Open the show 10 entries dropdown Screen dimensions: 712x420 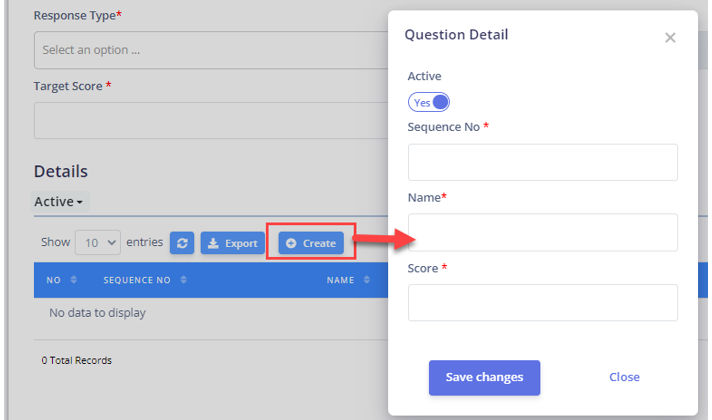(x=98, y=242)
